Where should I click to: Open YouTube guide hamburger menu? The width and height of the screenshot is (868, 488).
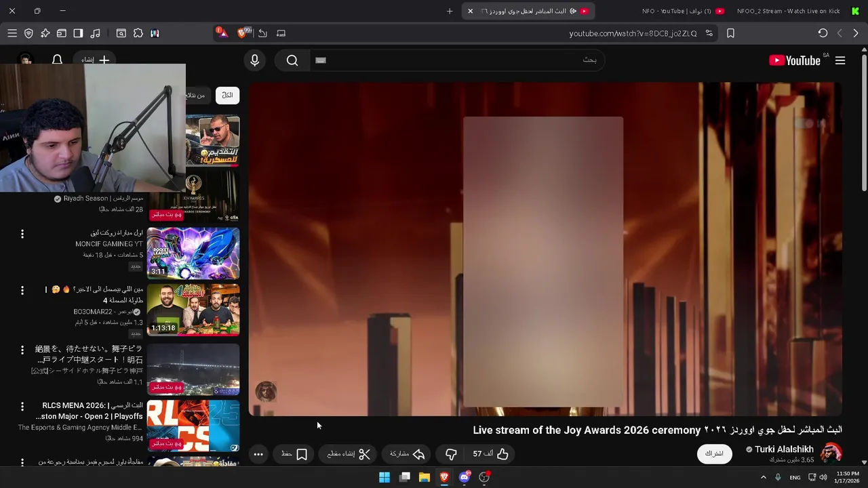pos(840,60)
